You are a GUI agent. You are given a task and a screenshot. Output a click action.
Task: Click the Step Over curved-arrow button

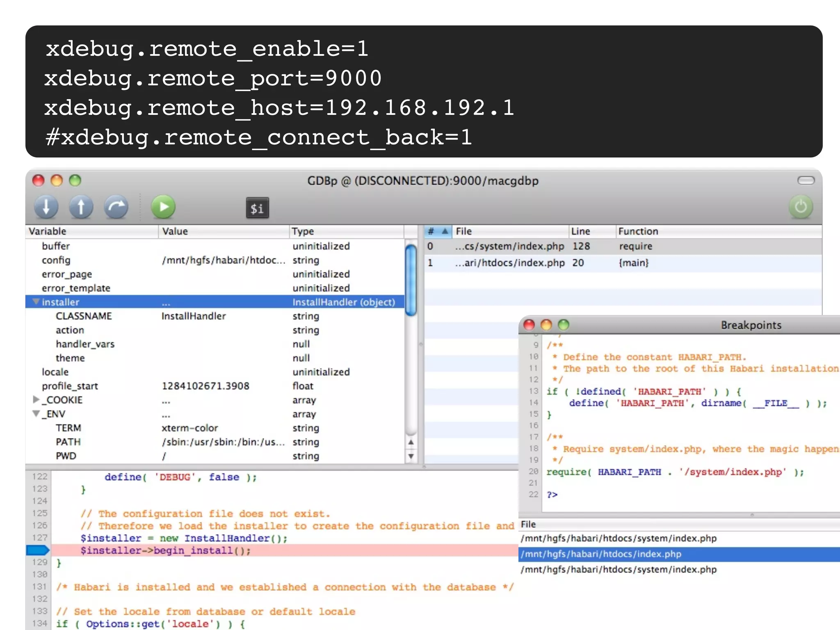click(116, 207)
